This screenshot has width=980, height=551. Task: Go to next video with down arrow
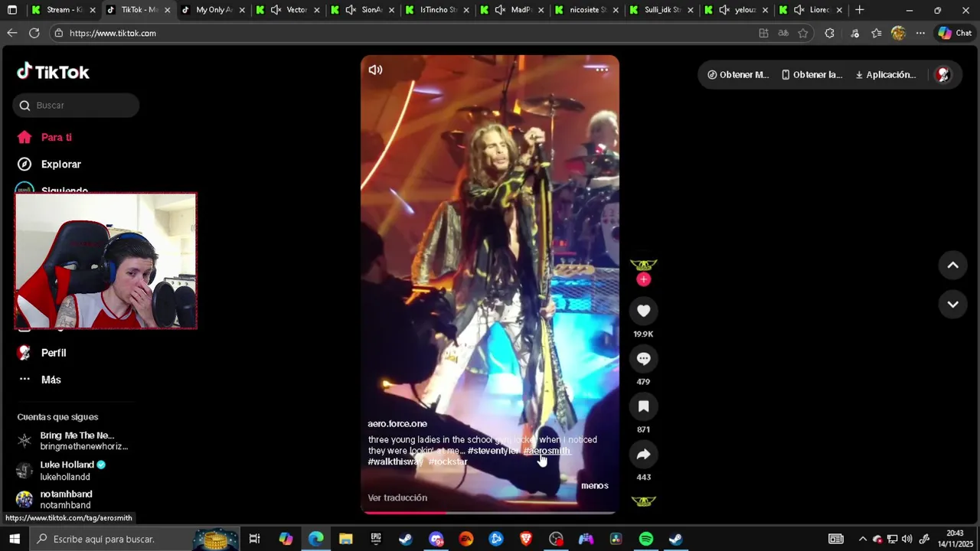point(953,305)
